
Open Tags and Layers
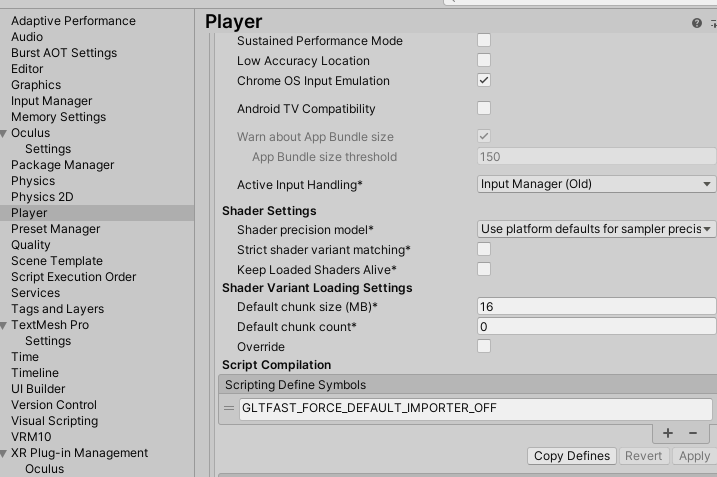58,309
